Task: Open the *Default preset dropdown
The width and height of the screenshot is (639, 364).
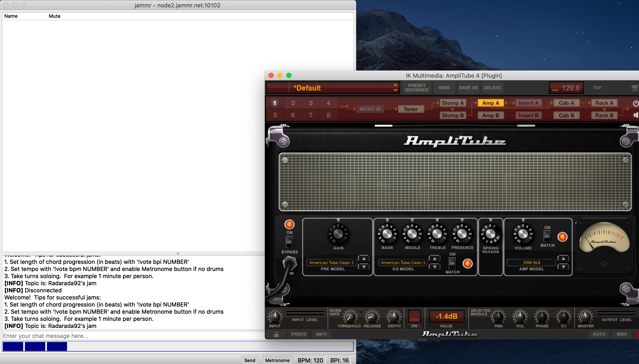Action: 333,88
